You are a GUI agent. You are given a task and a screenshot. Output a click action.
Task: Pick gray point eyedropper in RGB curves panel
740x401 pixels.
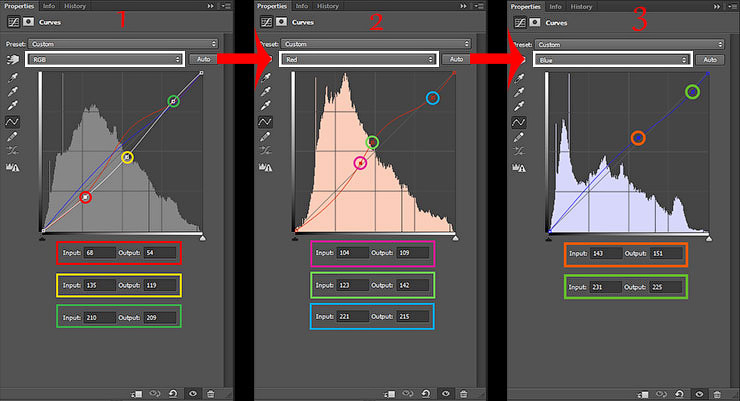(x=12, y=91)
